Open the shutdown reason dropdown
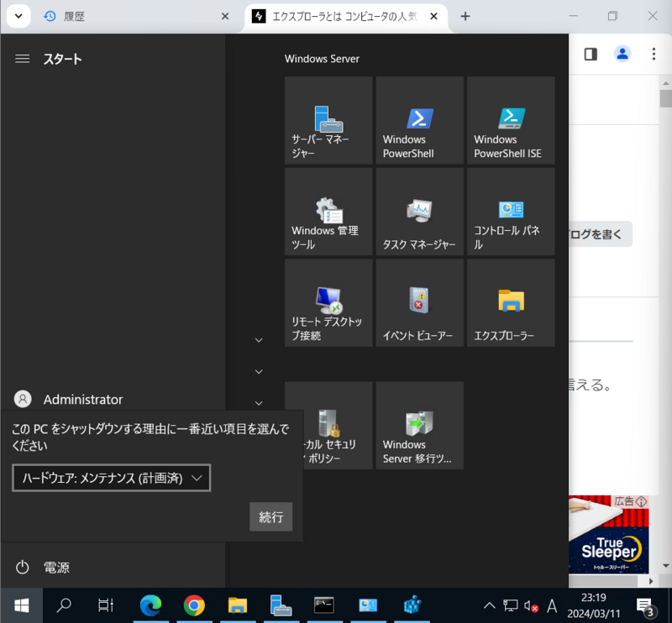The height and width of the screenshot is (623, 672). point(112,478)
